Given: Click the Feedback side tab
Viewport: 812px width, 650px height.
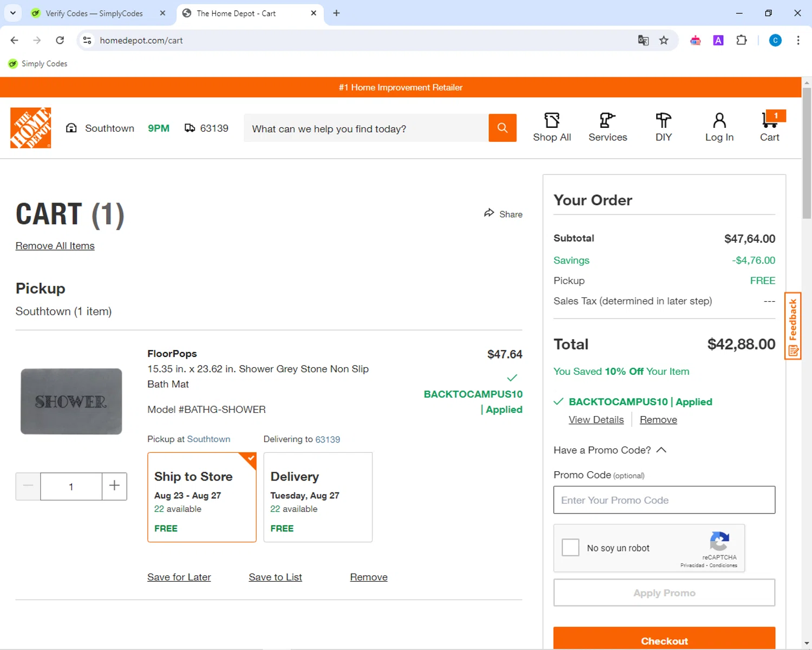Looking at the screenshot, I should (793, 326).
